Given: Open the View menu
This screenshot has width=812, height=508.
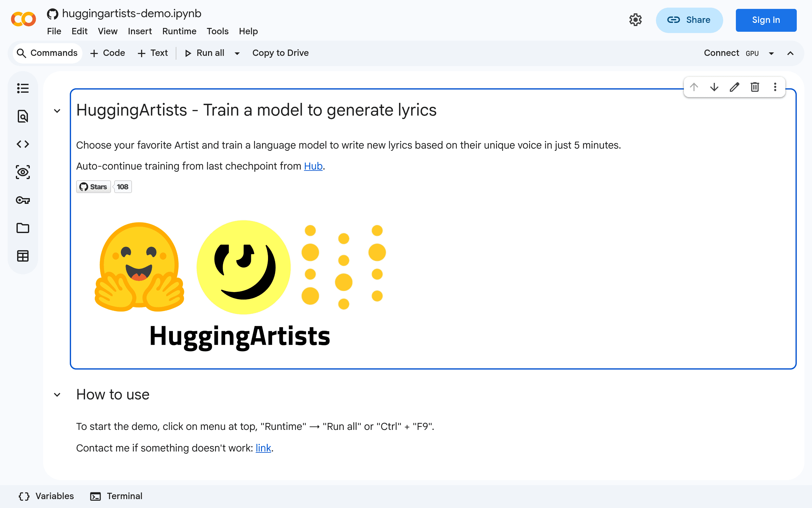Looking at the screenshot, I should point(108,31).
